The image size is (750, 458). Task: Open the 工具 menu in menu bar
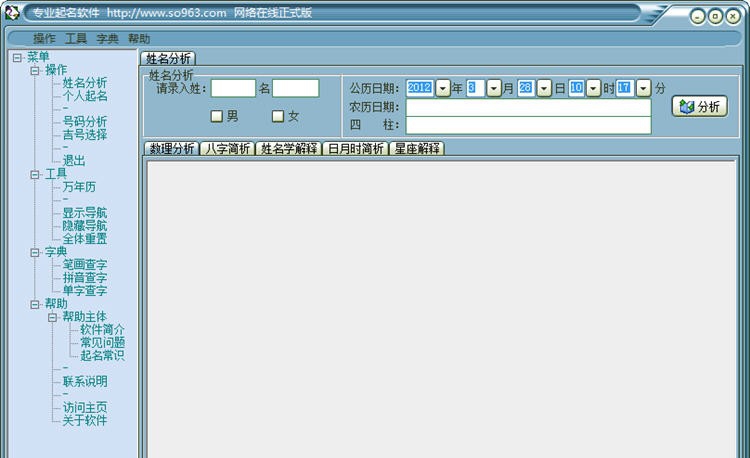[76, 38]
